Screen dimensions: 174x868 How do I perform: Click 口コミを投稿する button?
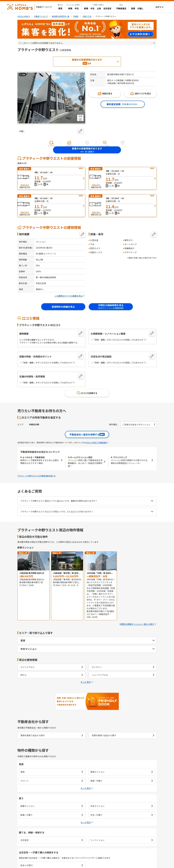coord(87,393)
